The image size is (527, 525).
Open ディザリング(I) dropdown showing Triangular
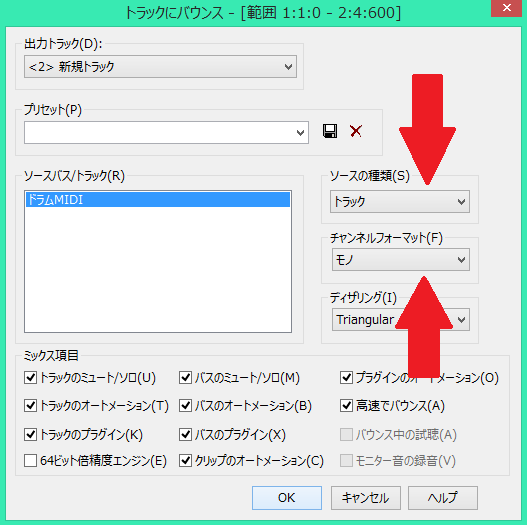click(x=401, y=320)
